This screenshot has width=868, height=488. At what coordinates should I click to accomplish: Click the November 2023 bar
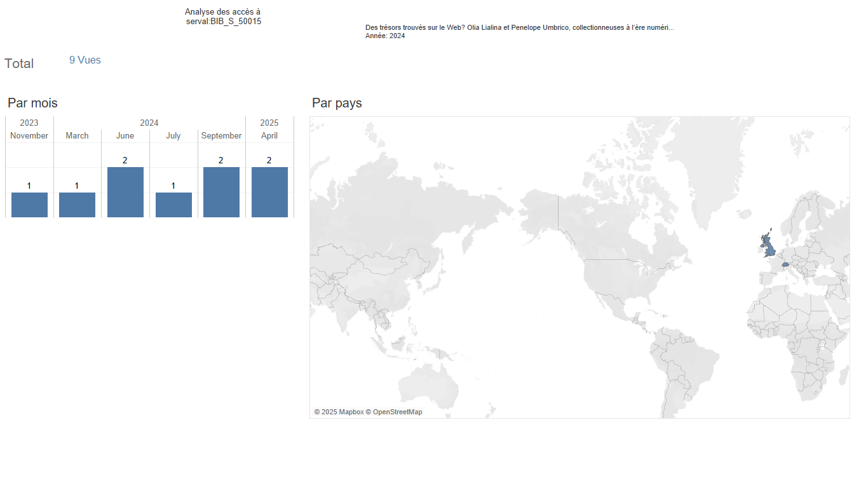29,205
